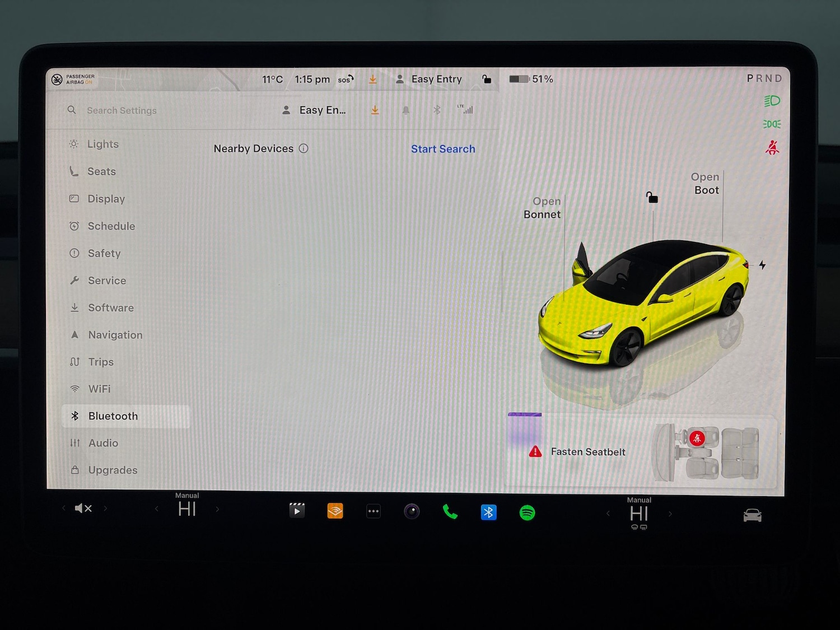Image resolution: width=840 pixels, height=630 pixels.
Task: Tap the SOS emergency call icon
Action: tap(344, 80)
